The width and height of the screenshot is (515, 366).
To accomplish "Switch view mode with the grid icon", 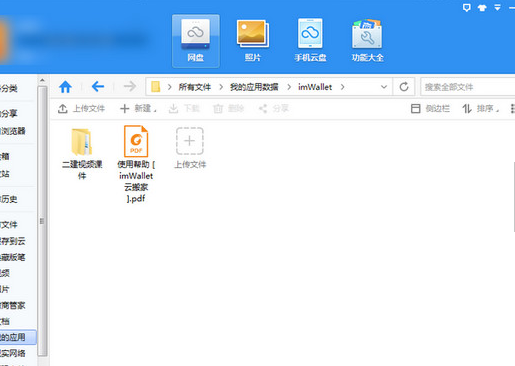I will (513, 108).
